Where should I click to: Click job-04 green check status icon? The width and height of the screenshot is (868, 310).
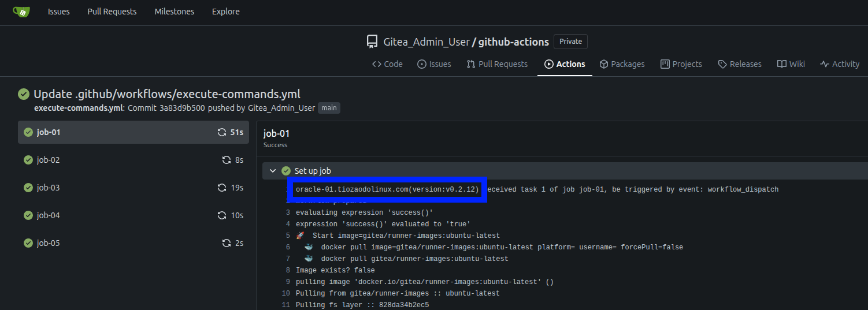pos(28,215)
